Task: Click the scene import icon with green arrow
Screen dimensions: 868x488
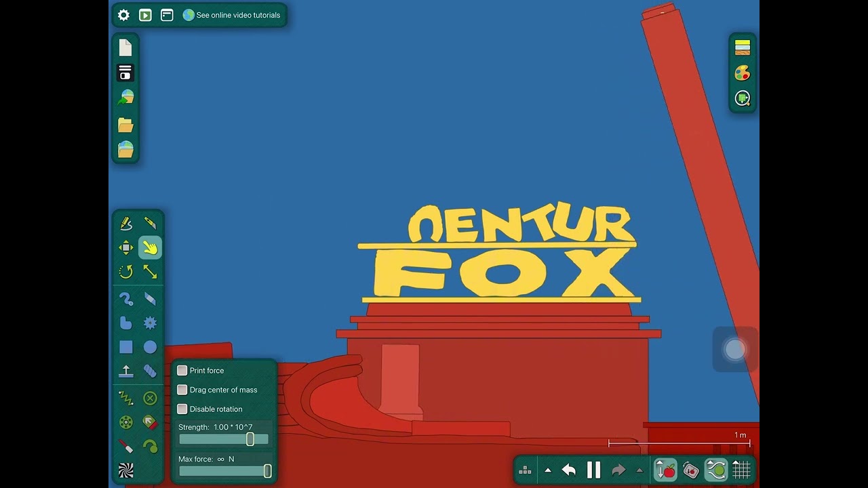Action: pyautogui.click(x=125, y=98)
